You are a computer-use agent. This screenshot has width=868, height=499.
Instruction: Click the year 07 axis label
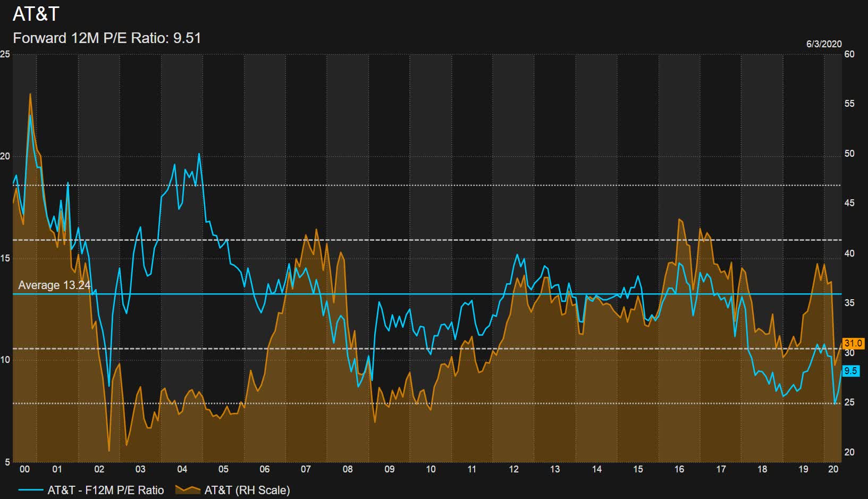(306, 469)
